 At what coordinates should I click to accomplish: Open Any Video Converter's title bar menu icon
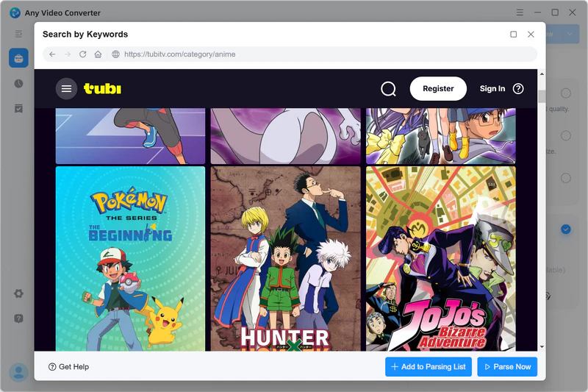520,13
